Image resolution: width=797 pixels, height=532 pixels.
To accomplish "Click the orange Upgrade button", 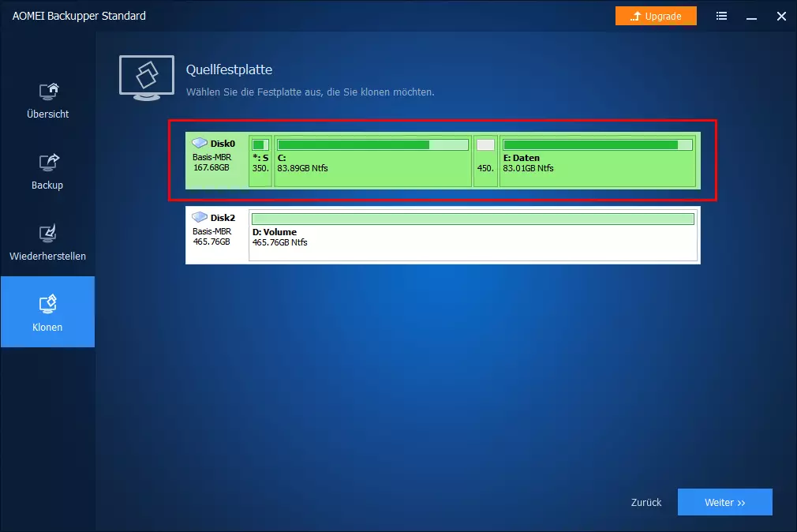I will pos(656,16).
